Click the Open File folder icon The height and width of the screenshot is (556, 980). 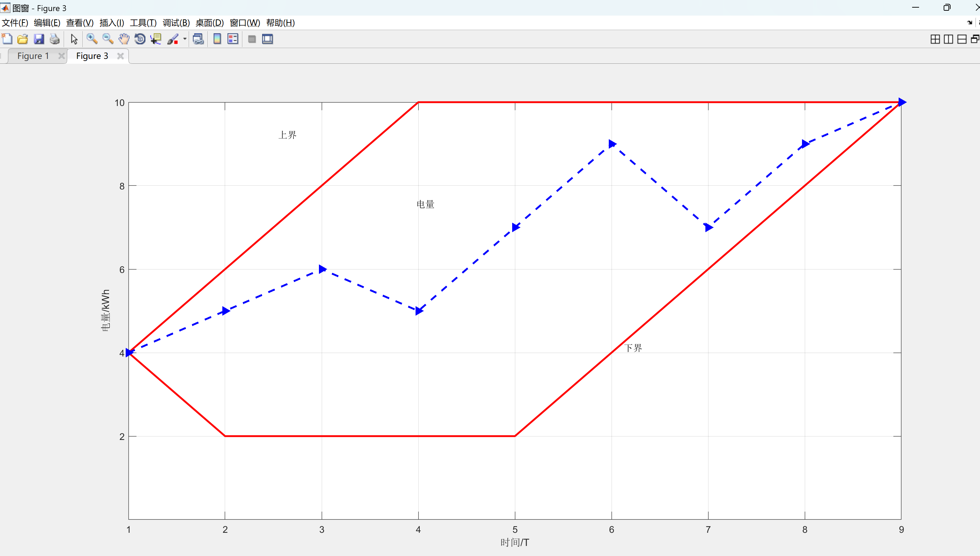point(23,39)
